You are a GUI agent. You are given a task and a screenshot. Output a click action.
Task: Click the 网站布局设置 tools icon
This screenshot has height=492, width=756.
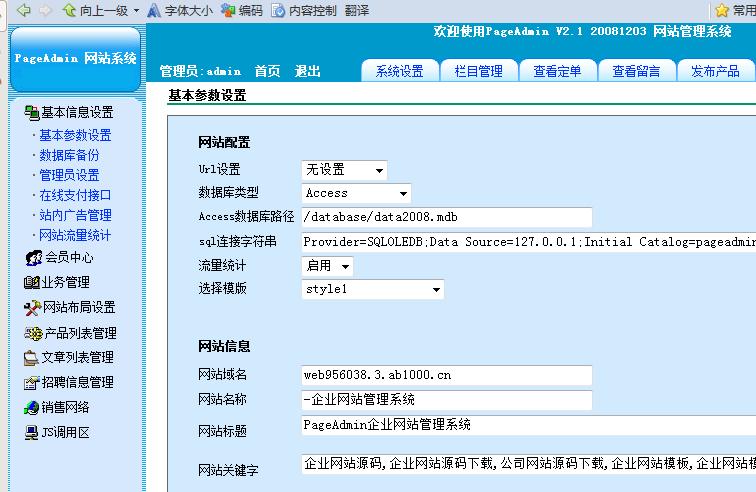click(32, 308)
